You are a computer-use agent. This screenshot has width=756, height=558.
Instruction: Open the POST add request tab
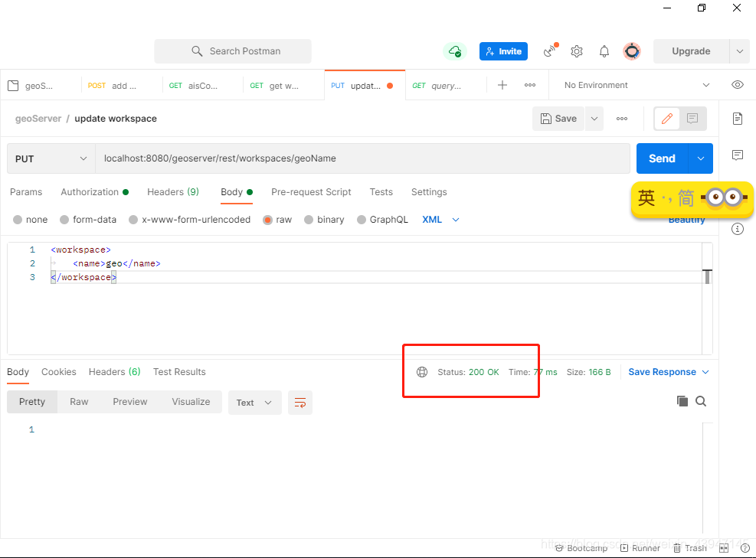coord(122,85)
